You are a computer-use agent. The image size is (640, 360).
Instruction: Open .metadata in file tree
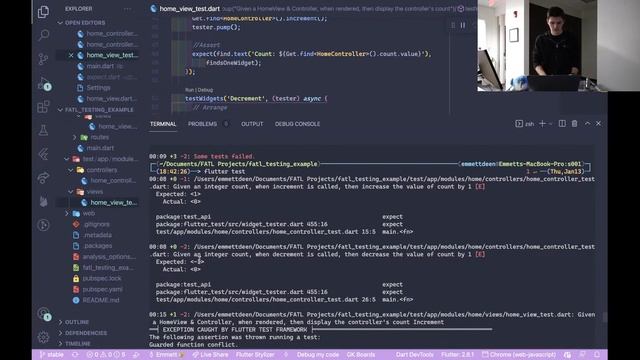point(97,236)
